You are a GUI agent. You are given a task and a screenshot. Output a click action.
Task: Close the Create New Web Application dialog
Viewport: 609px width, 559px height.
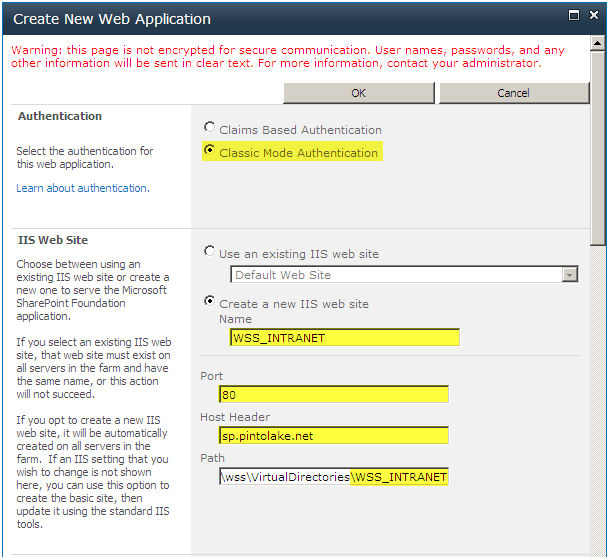[594, 16]
